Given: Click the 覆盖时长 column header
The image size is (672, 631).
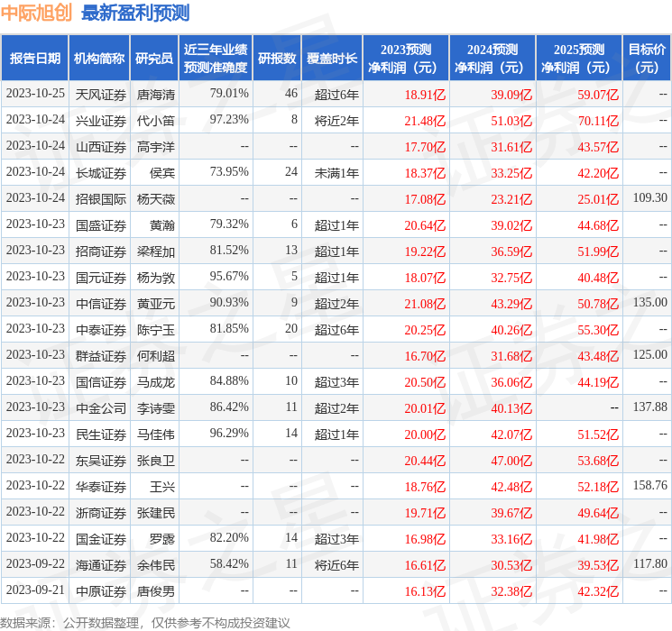Looking at the screenshot, I should [x=332, y=59].
